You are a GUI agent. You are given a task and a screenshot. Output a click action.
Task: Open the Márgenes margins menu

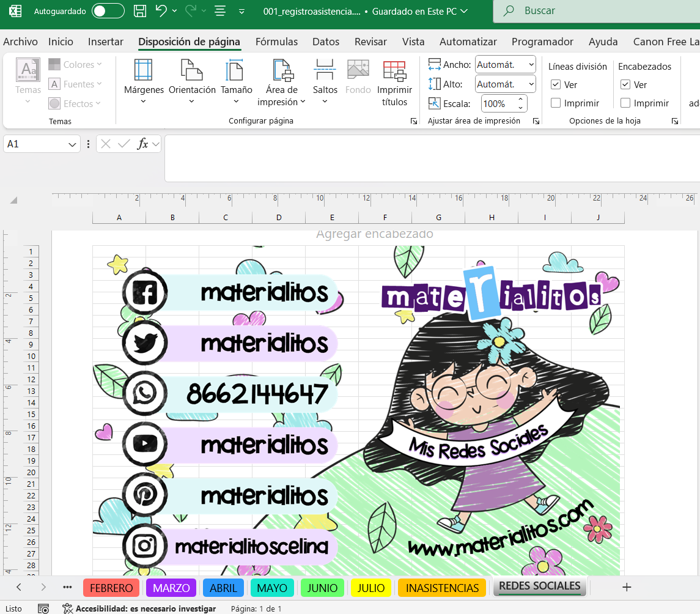[144, 83]
